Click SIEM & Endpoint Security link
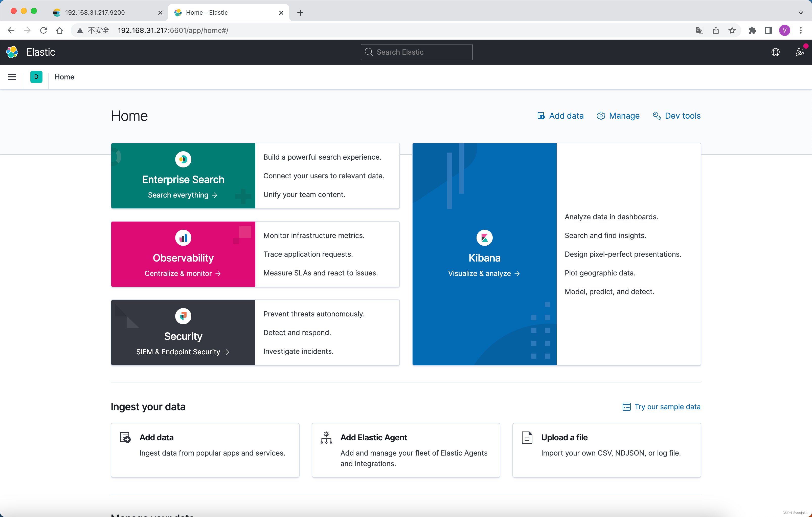 coord(183,352)
